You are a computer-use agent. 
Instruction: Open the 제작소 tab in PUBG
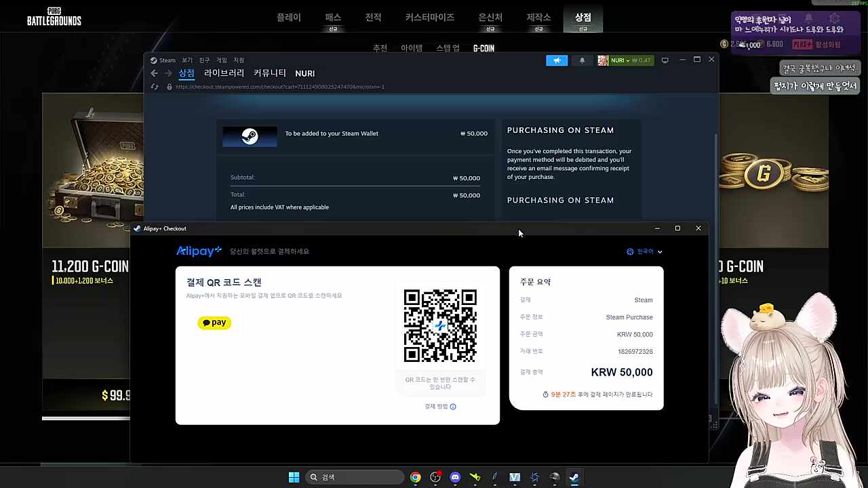tap(538, 17)
